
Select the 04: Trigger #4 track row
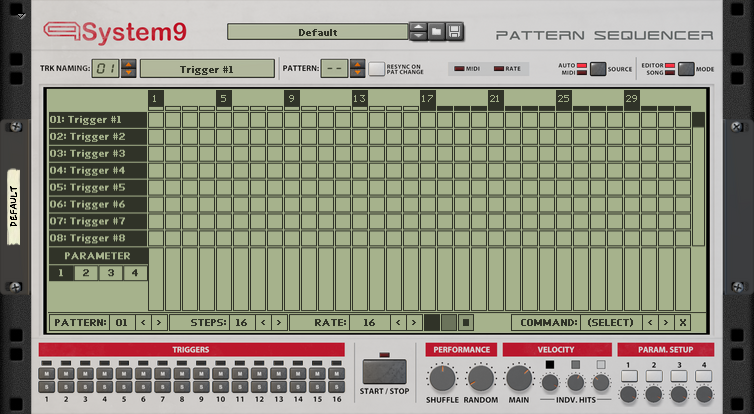(x=98, y=170)
